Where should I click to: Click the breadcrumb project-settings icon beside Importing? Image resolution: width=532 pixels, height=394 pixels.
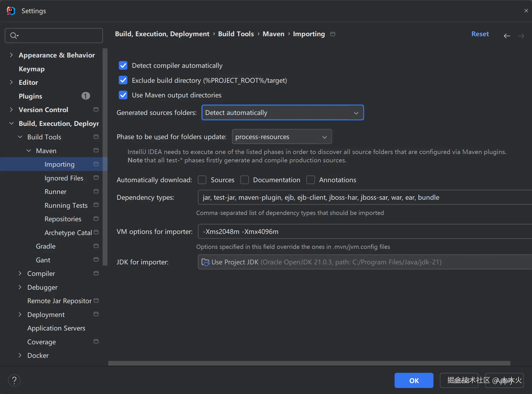pos(333,34)
